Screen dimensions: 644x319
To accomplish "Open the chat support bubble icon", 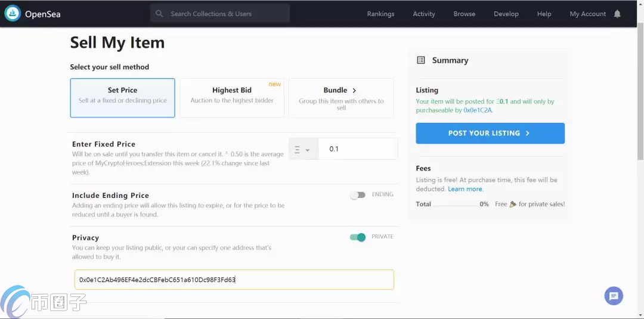I will [614, 296].
